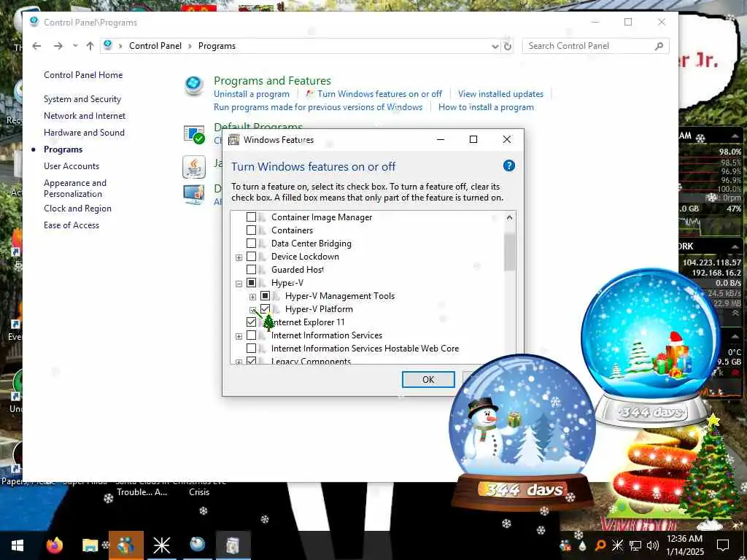Screen dimensions: 747x560
Task: Confirm with the OK button
Action: [428, 379]
